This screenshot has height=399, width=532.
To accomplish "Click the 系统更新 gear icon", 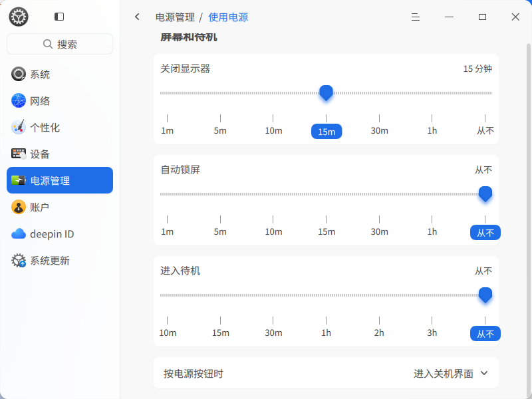I will 19,261.
